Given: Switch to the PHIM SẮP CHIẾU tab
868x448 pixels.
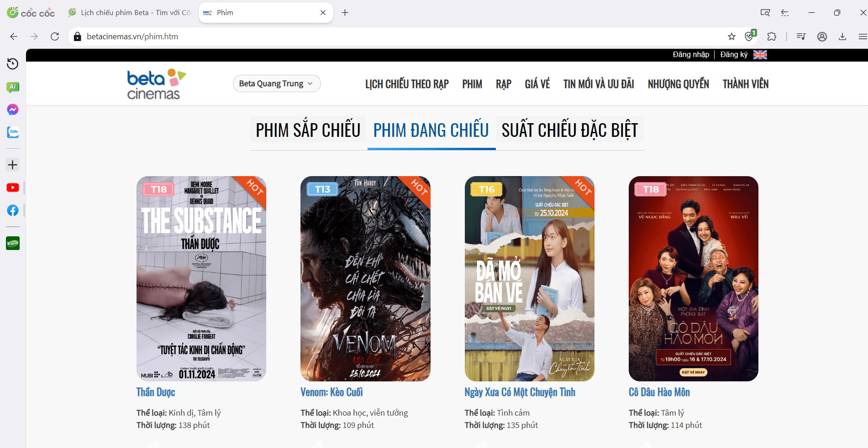Looking at the screenshot, I should coord(308,130).
